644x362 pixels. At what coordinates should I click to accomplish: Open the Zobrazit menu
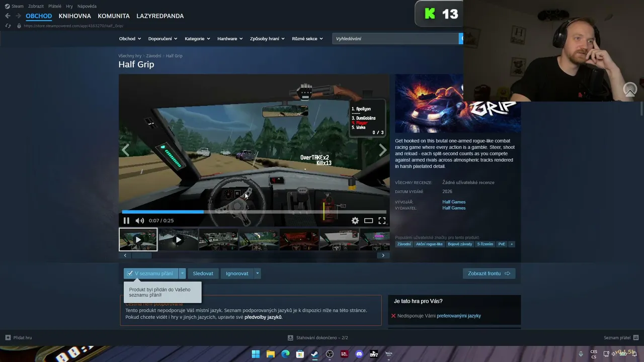pos(36,6)
